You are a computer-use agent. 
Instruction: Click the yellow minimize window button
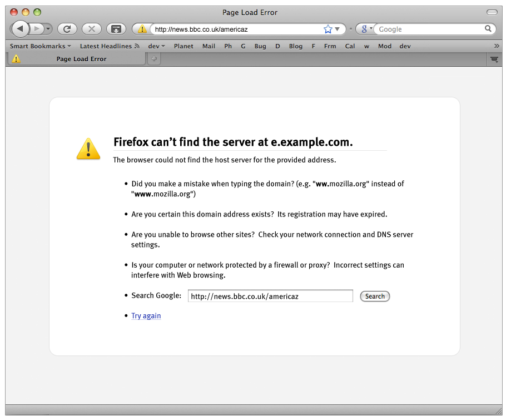click(26, 12)
